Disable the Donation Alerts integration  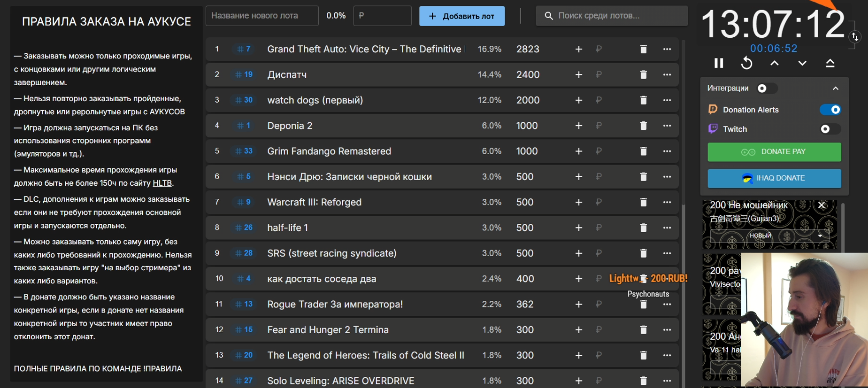click(830, 110)
